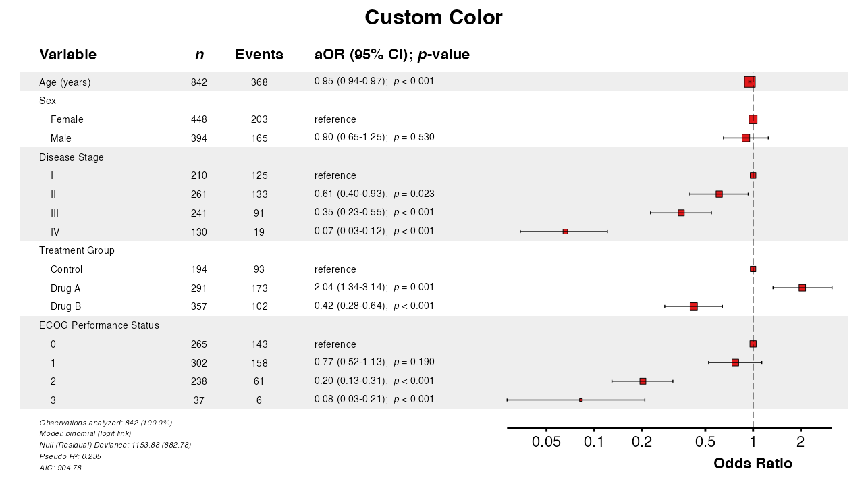Image resolution: width=868 pixels, height=486 pixels.
Task: Click the Stage IV red square marker
Action: tap(565, 232)
